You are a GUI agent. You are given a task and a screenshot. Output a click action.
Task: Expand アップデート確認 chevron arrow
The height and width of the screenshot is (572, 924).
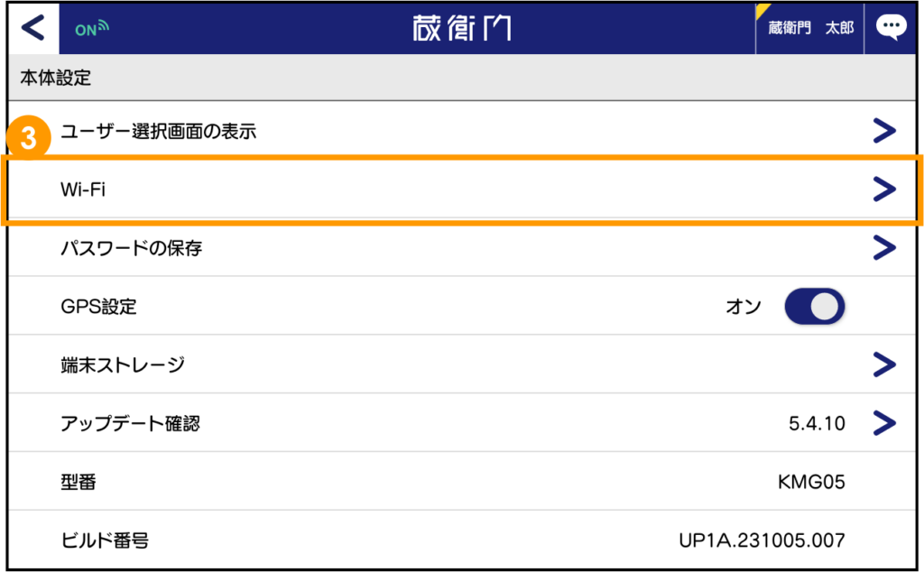point(883,422)
